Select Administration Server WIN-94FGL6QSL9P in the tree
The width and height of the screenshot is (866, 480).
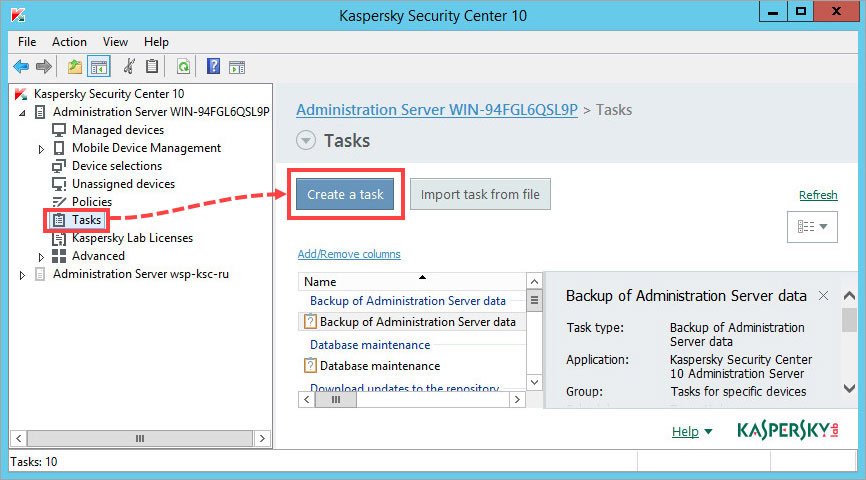(x=161, y=112)
